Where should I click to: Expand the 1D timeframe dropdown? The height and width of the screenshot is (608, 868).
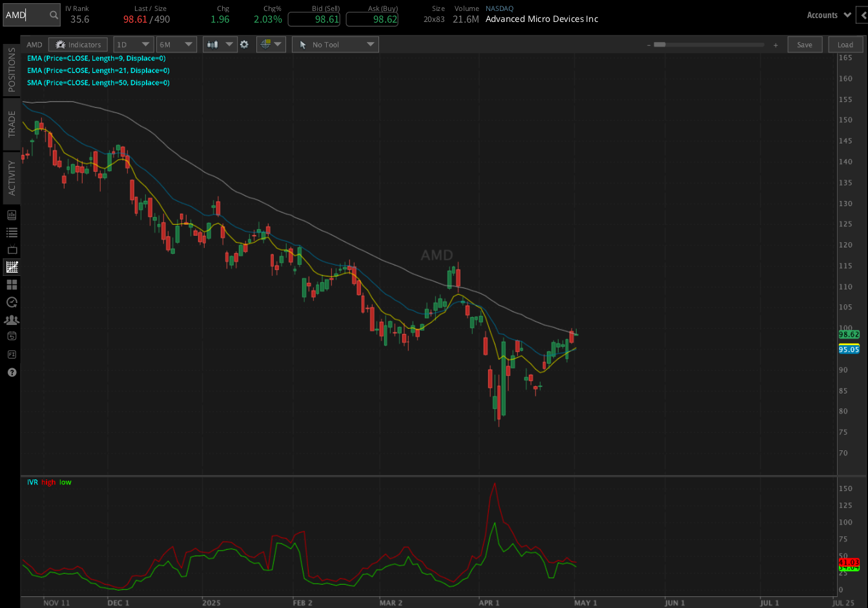pos(134,45)
